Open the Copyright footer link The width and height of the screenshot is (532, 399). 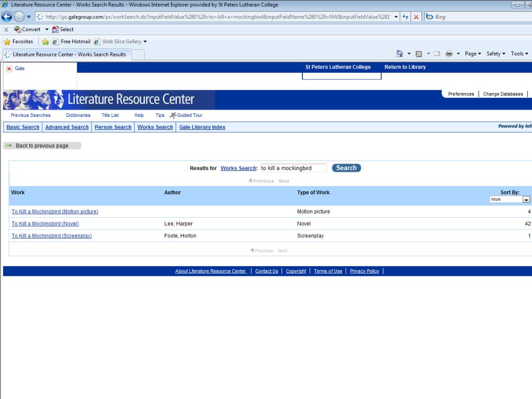296,271
